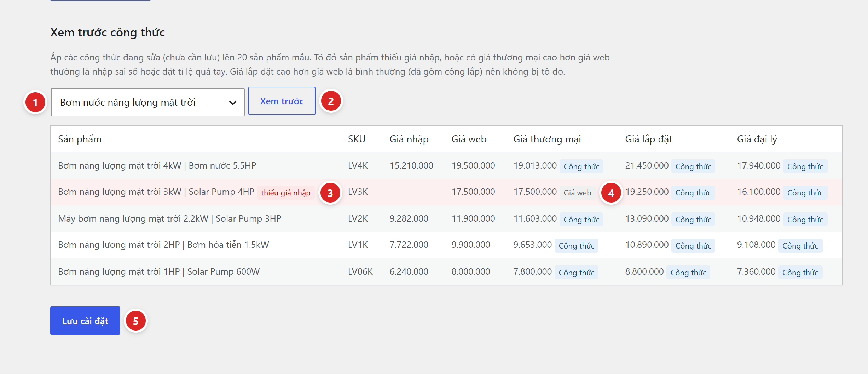Click product Bơm năng lượng mặt trời 4kW

[x=157, y=165]
